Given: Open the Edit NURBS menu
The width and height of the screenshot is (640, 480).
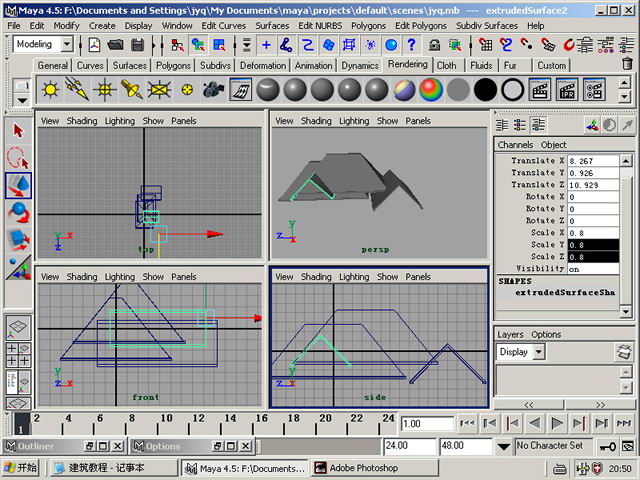Looking at the screenshot, I should [320, 26].
